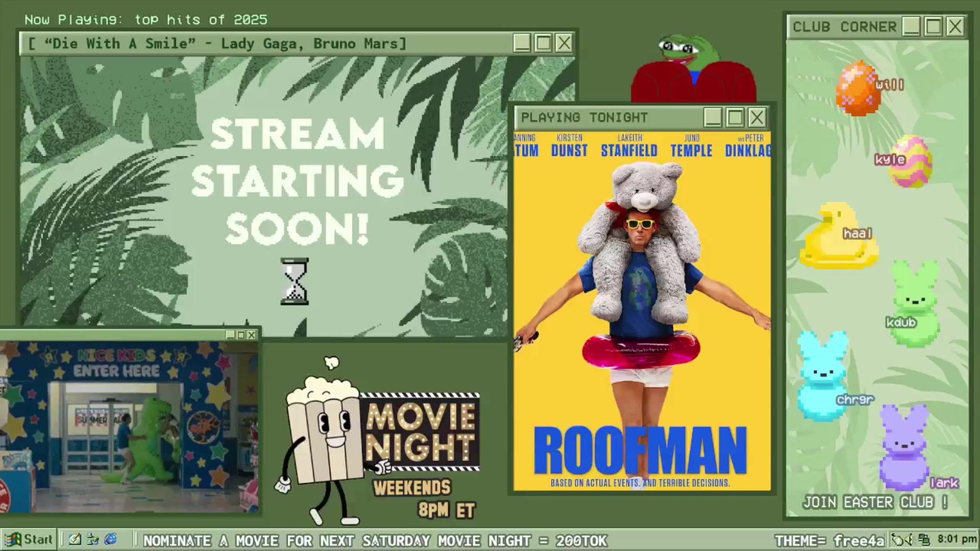Minimize the Die With A Smile window

click(x=522, y=43)
